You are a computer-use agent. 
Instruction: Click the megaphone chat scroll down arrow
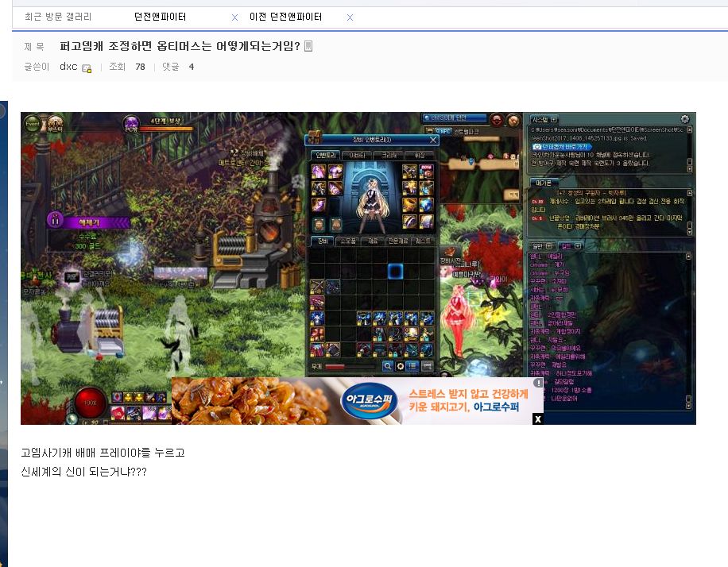(x=690, y=232)
